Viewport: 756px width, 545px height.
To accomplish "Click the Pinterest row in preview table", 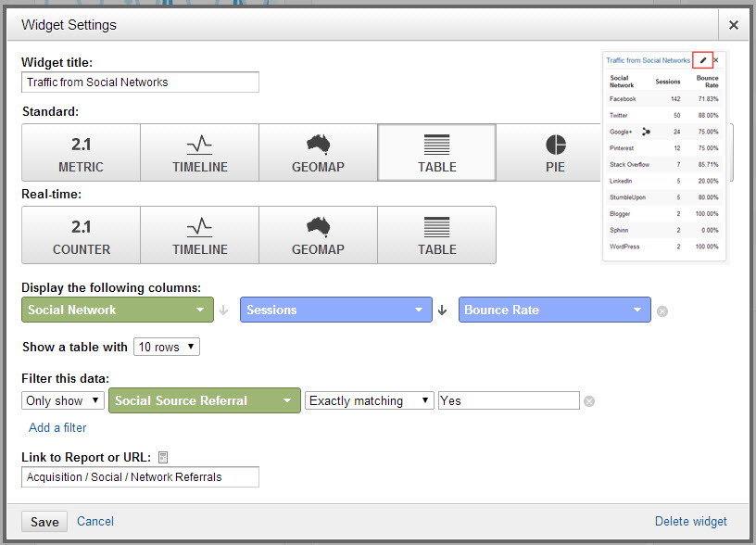I will (x=664, y=148).
